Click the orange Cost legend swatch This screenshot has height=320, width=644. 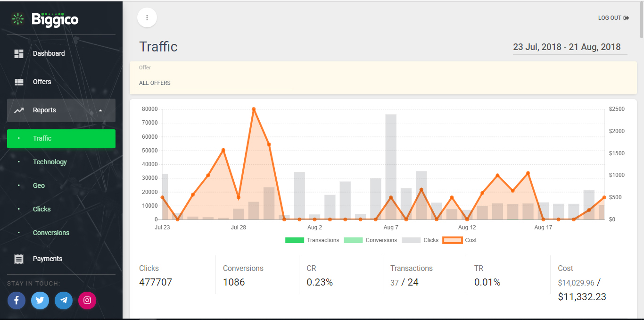click(452, 240)
